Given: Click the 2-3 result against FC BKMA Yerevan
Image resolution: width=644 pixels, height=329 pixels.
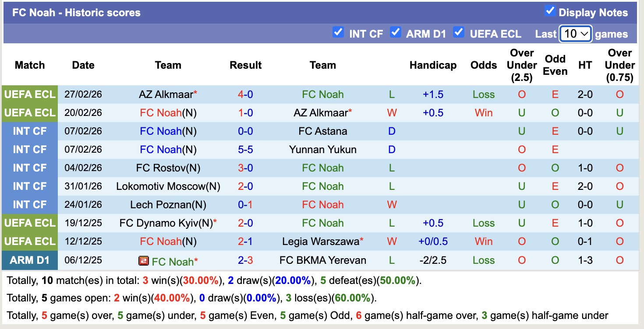Looking at the screenshot, I should pos(245,260).
